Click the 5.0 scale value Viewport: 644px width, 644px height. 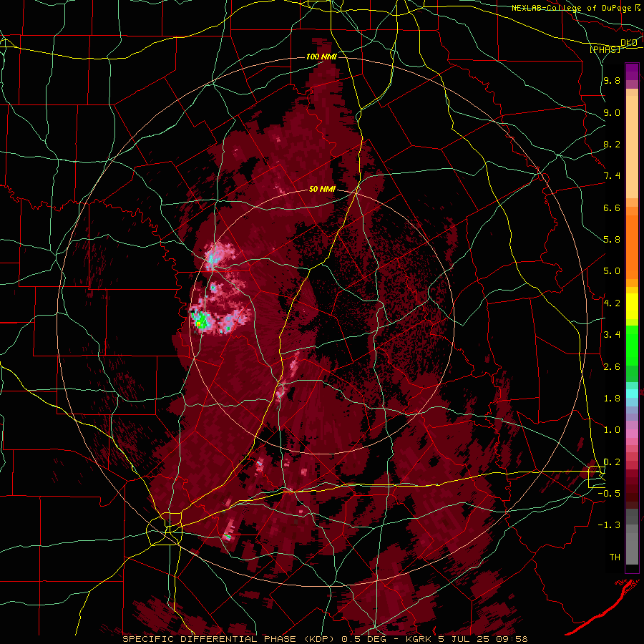click(x=612, y=271)
